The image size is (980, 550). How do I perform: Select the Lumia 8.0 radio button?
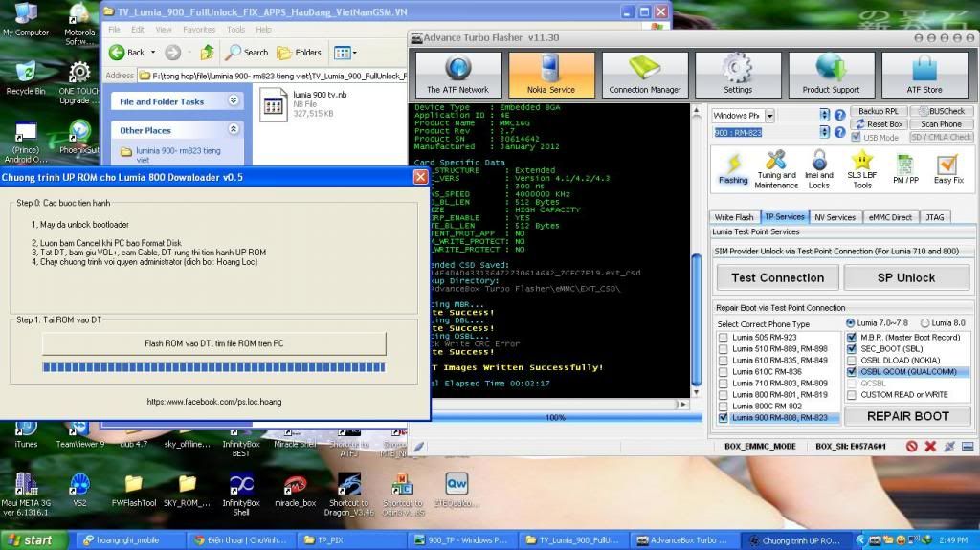pos(925,323)
